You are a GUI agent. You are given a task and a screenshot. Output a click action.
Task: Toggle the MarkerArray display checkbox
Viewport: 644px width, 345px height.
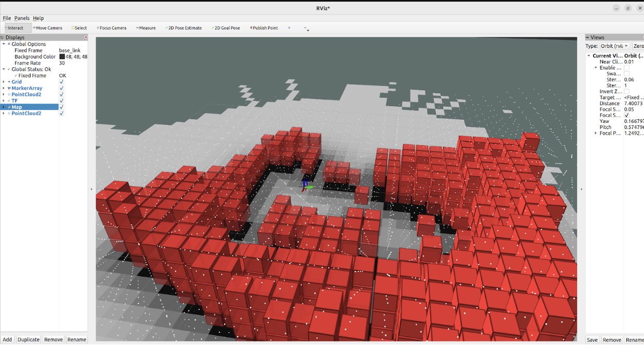62,88
